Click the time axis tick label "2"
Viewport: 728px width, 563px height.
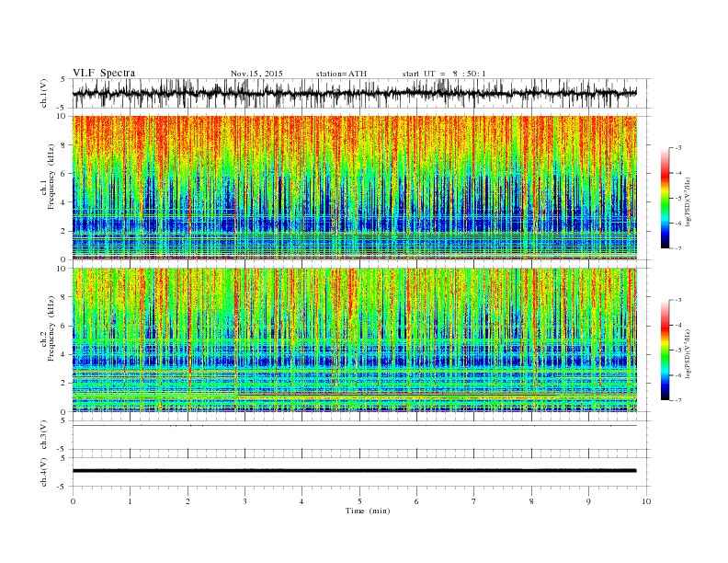coord(188,501)
